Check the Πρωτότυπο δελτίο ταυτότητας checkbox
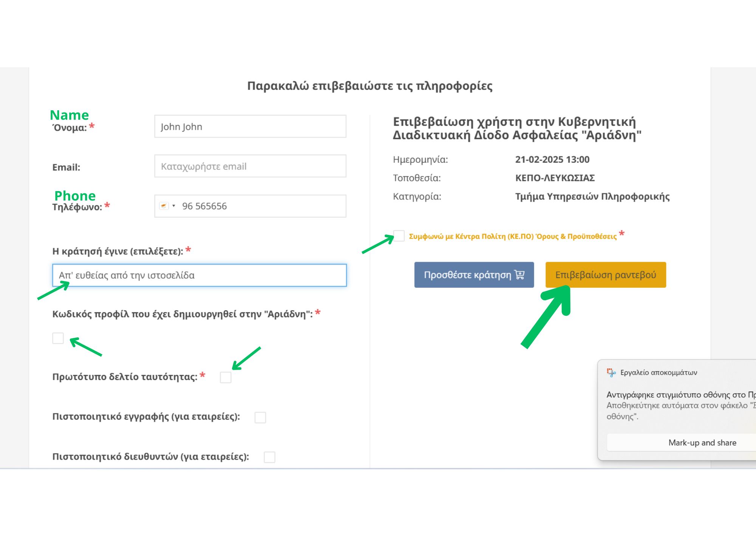Image resolution: width=756 pixels, height=534 pixels. [x=225, y=378]
